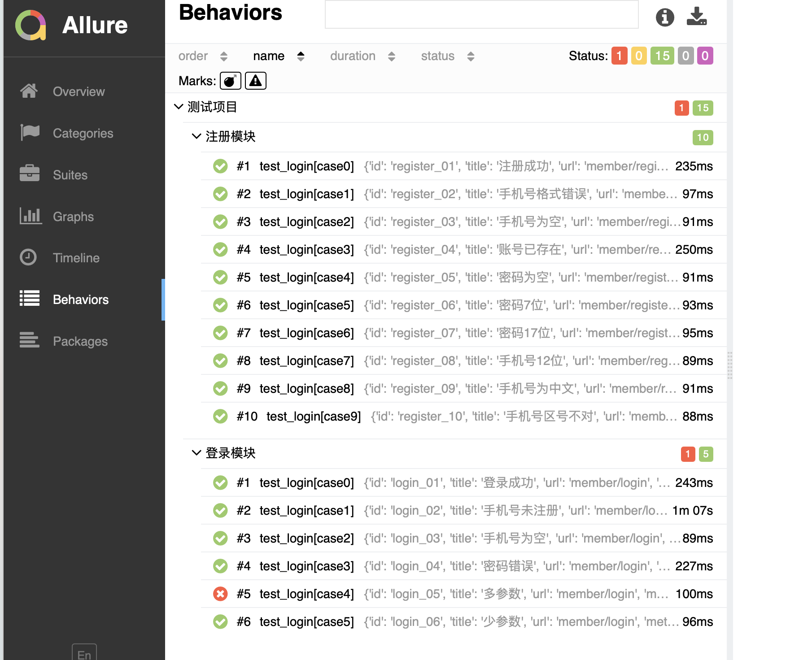Image resolution: width=812 pixels, height=660 pixels.
Task: Open register_10 手机号区号不对 test case
Action: coord(463,416)
